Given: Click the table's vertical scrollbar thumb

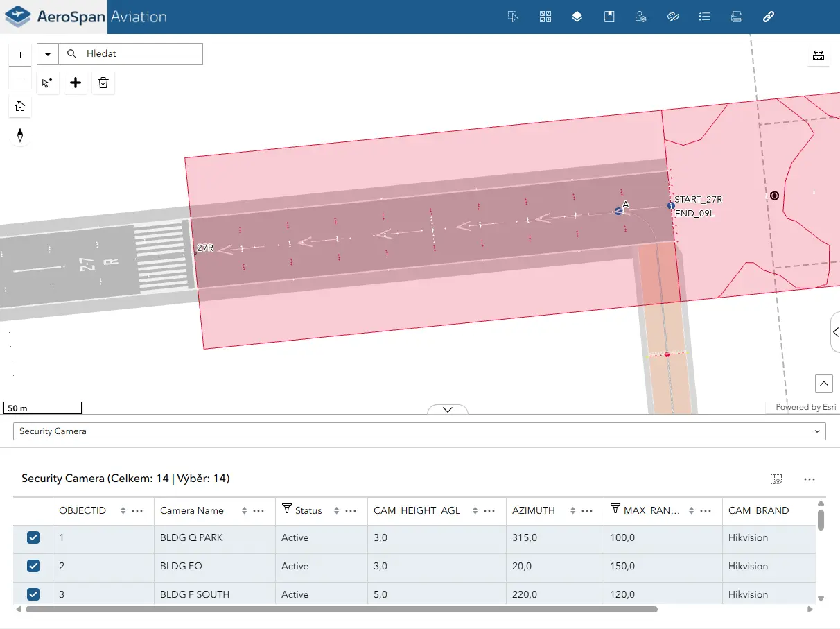Looking at the screenshot, I should pyautogui.click(x=821, y=520).
